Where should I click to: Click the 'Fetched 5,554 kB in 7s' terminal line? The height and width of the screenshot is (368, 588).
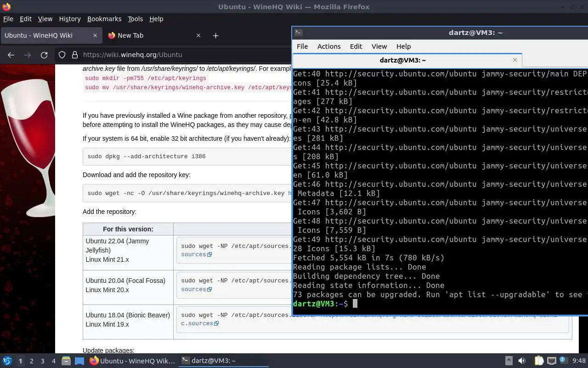(369, 258)
